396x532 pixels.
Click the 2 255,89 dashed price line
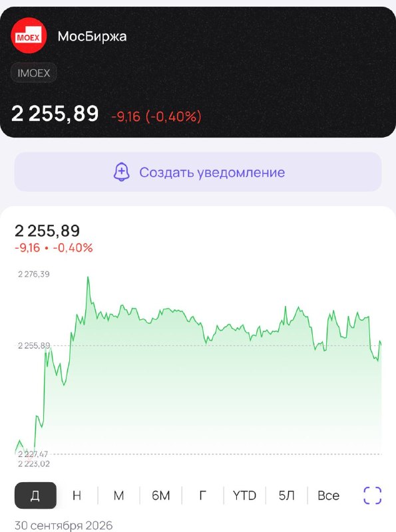click(216, 345)
